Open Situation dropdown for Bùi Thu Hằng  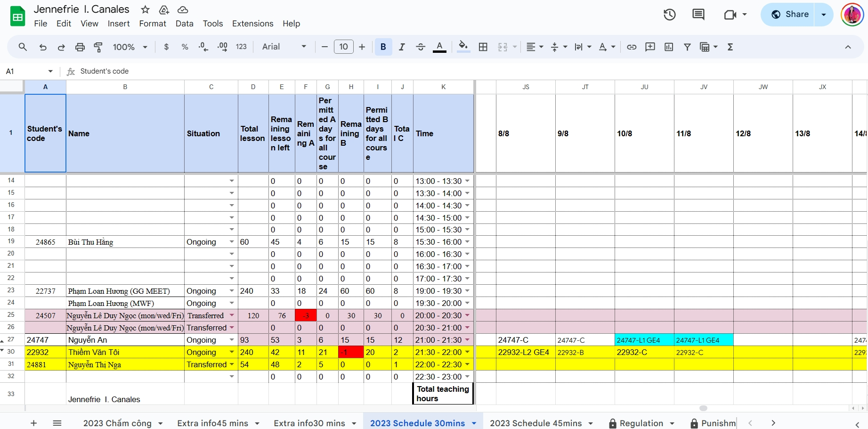(231, 242)
